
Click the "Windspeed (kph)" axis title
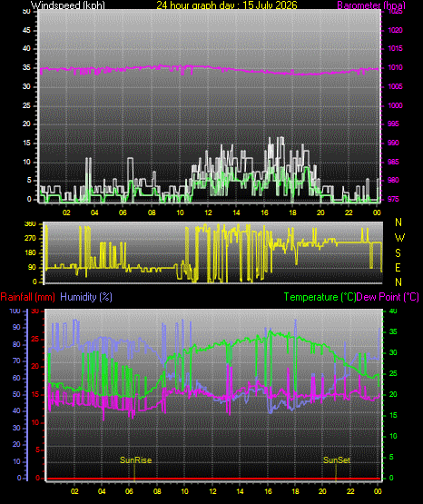tap(68, 5)
